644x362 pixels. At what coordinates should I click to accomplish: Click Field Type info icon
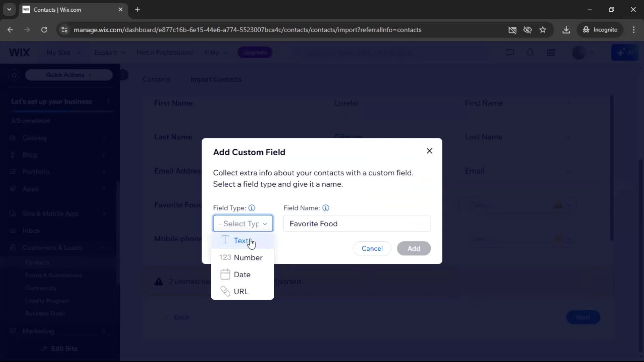[x=252, y=208]
